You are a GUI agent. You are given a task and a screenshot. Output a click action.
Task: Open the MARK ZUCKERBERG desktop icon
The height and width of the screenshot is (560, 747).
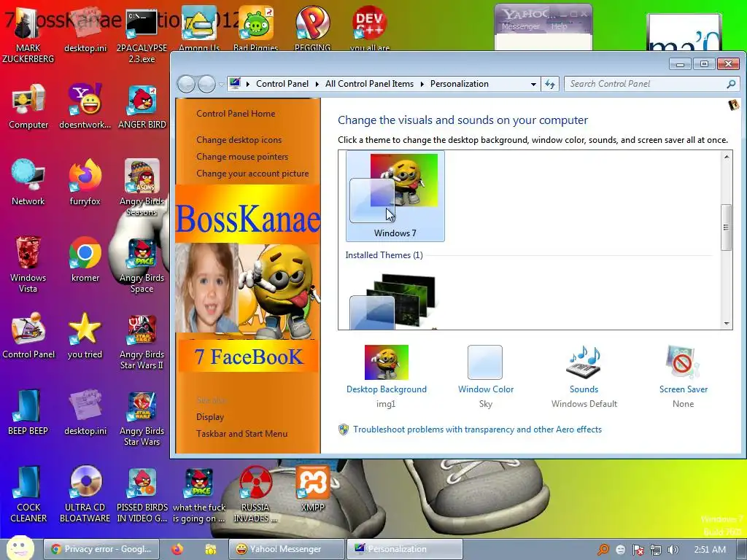[x=28, y=36]
